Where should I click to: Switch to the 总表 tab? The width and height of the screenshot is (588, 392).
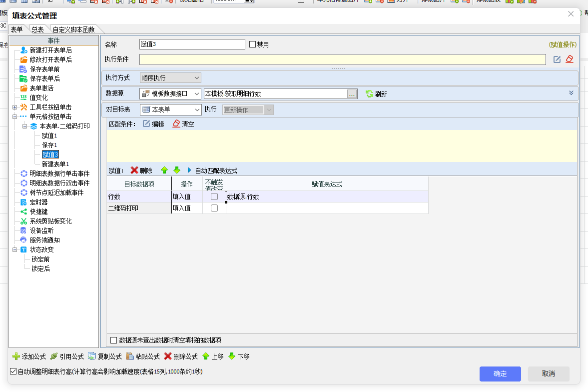click(x=37, y=29)
